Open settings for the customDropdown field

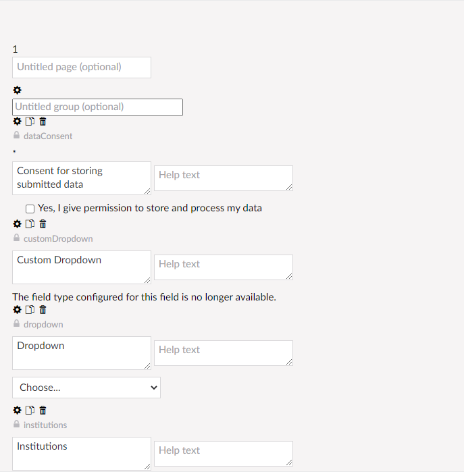(x=17, y=224)
